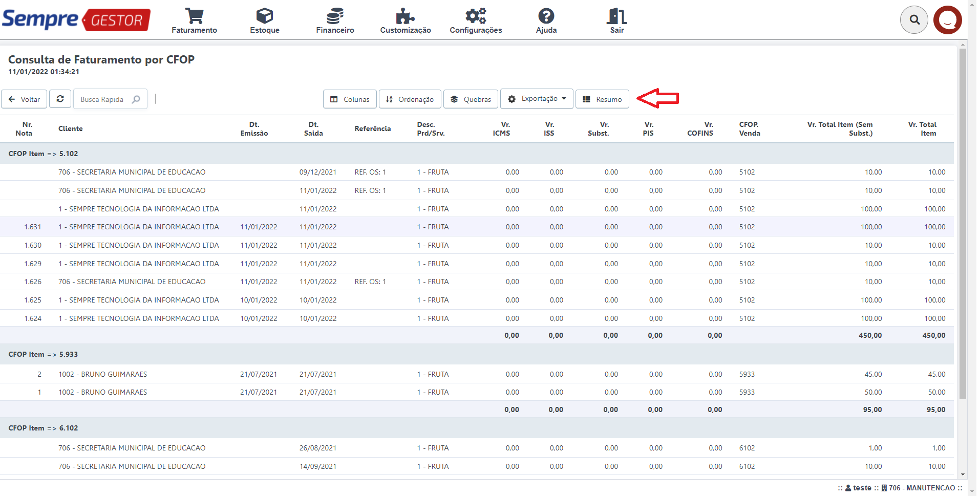Sort by Vr. Total Item (Sem Subst.) header
Viewport: 980px width, 496px height.
click(x=840, y=128)
